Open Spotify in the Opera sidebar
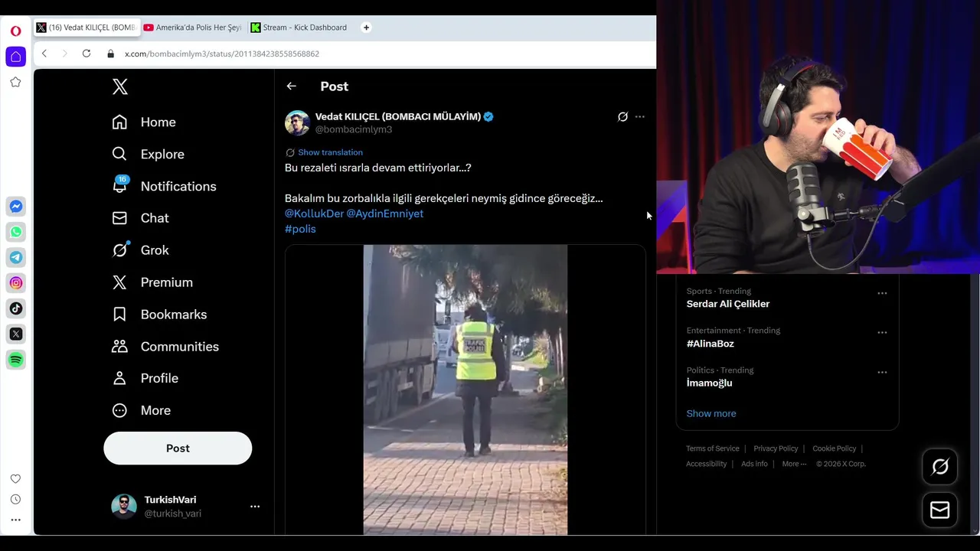 tap(16, 360)
